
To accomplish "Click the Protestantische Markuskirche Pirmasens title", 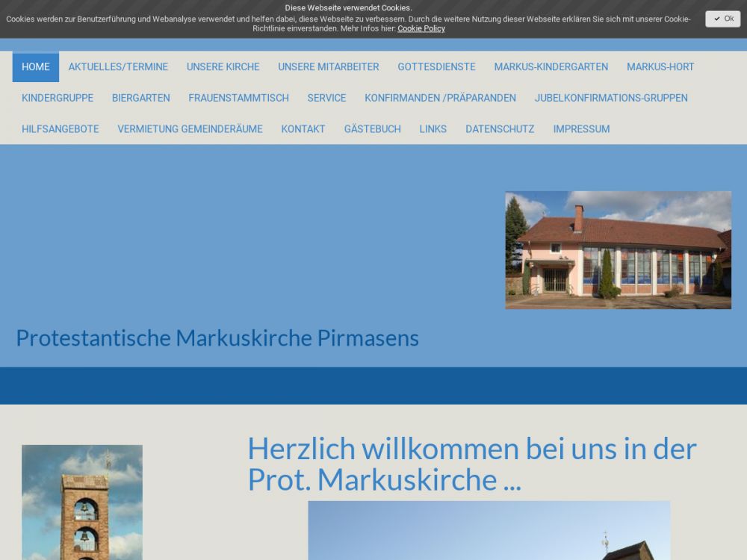I will 217,338.
